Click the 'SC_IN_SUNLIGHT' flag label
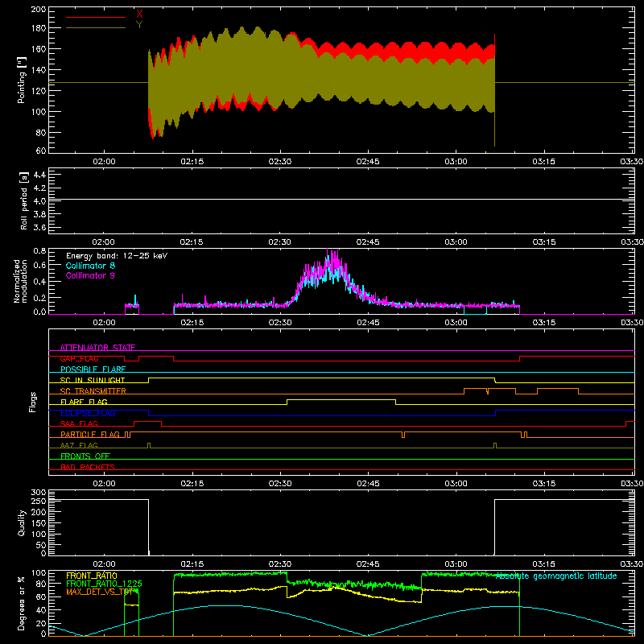Viewport: 644px width, 644px height. 93,380
